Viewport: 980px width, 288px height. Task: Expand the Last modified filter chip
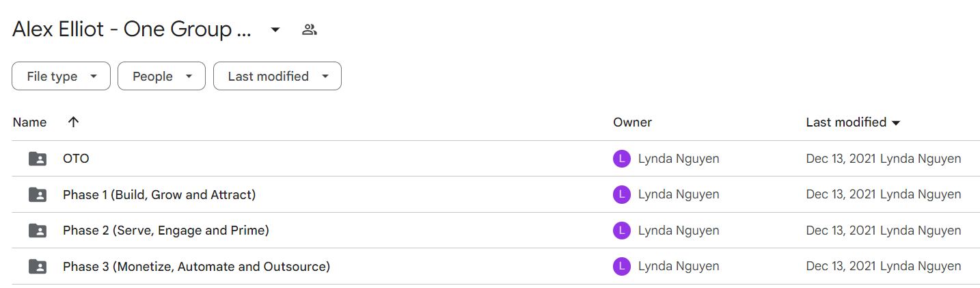[277, 77]
